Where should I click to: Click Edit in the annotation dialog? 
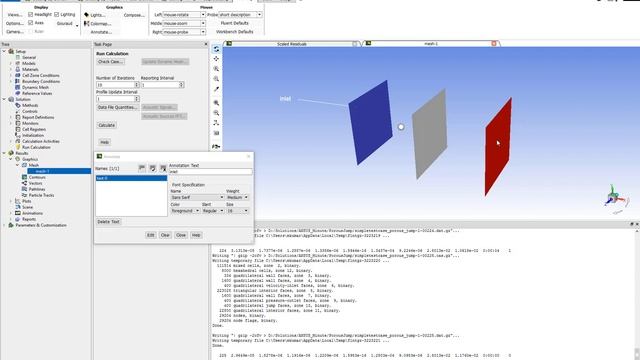point(151,235)
